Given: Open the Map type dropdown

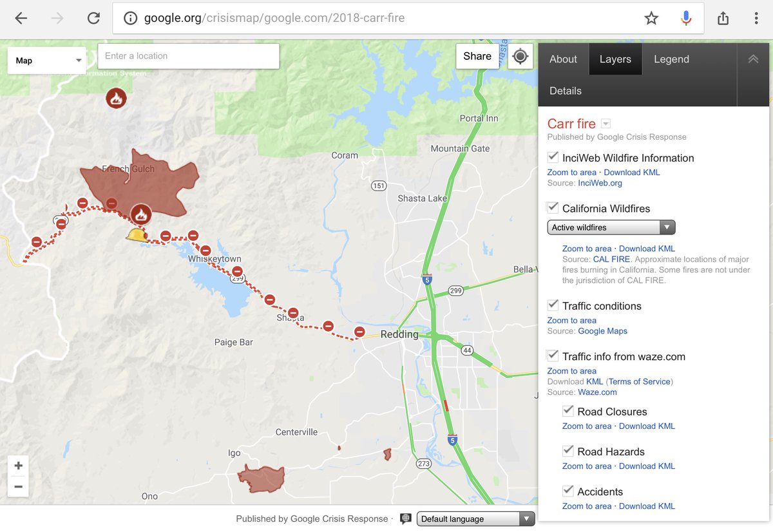Looking at the screenshot, I should click(47, 61).
